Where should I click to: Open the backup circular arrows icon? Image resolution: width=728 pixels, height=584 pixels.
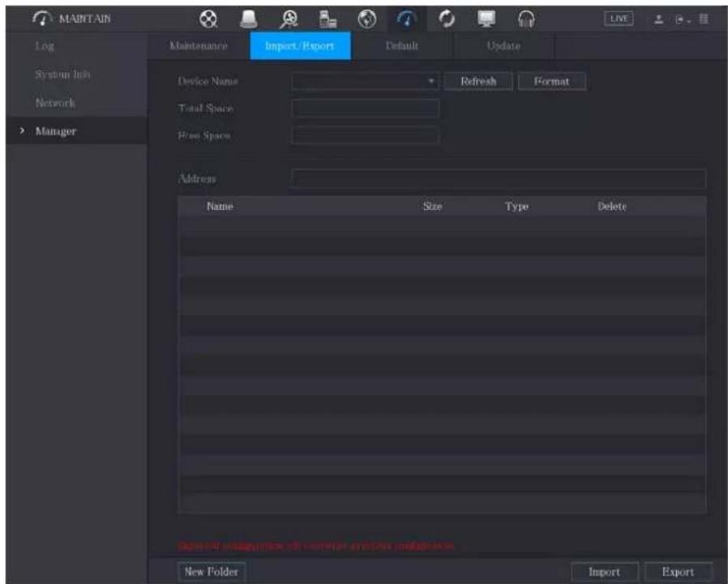pos(446,19)
